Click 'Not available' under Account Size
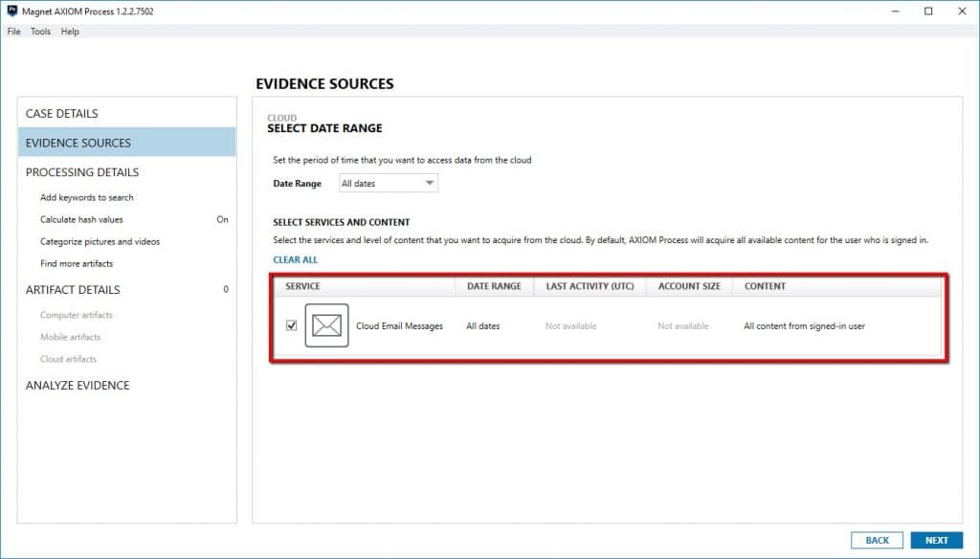Image resolution: width=980 pixels, height=559 pixels. coord(683,325)
